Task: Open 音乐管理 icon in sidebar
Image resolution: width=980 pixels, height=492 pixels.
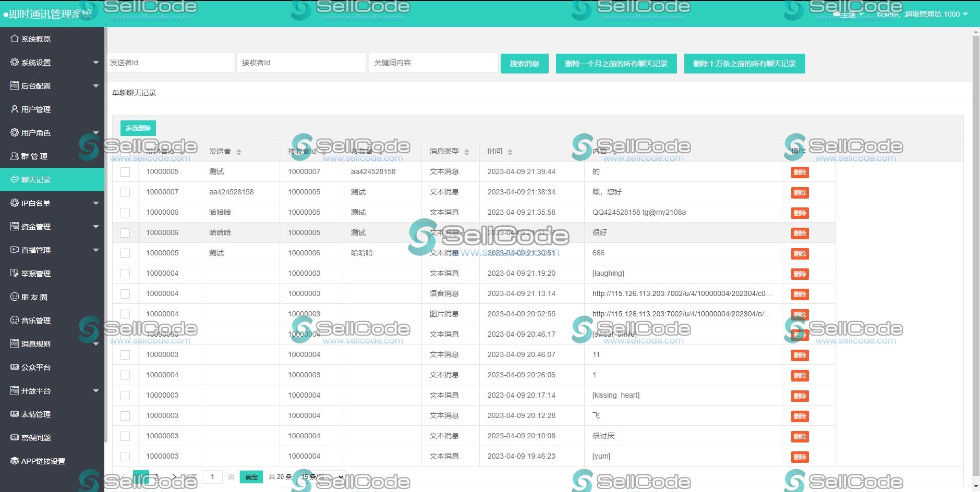Action: click(15, 320)
